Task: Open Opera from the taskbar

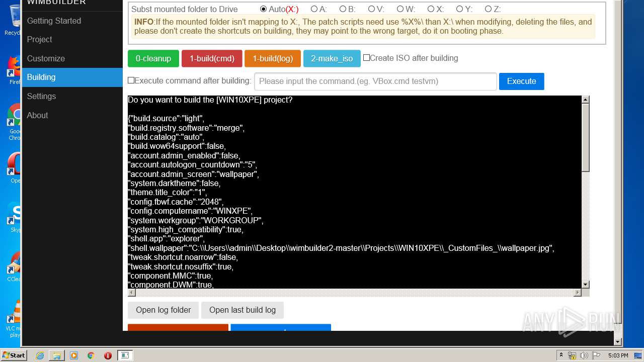Action: point(108,355)
